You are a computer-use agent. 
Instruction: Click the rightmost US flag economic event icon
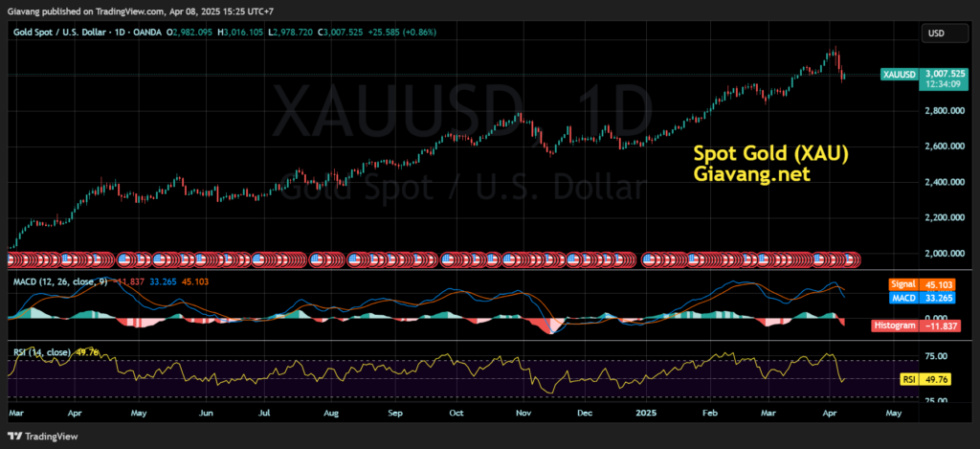click(853, 259)
